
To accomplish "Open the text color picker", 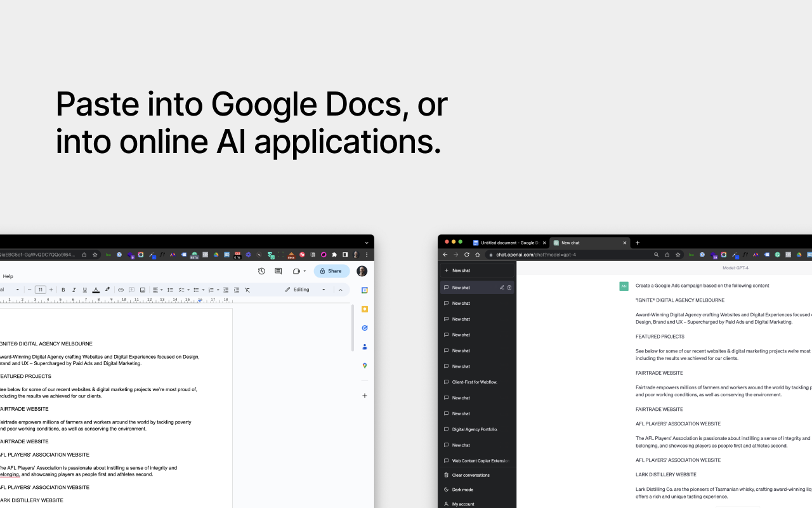I will click(x=96, y=290).
